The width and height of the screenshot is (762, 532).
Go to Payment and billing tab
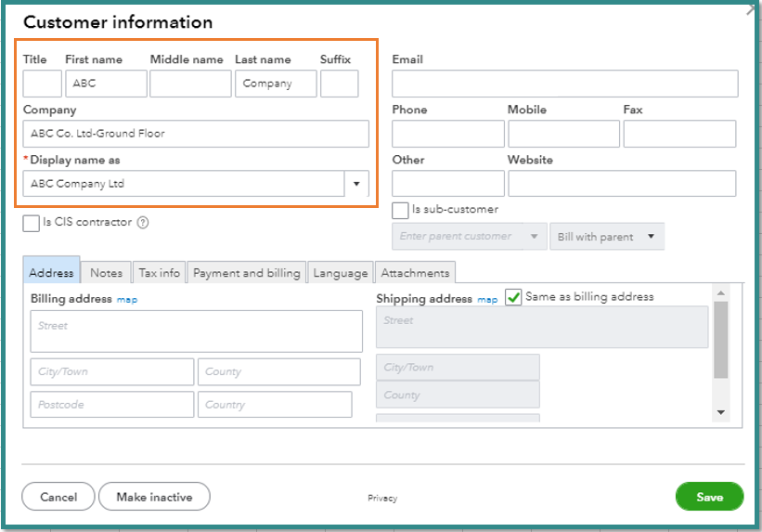[x=246, y=273]
